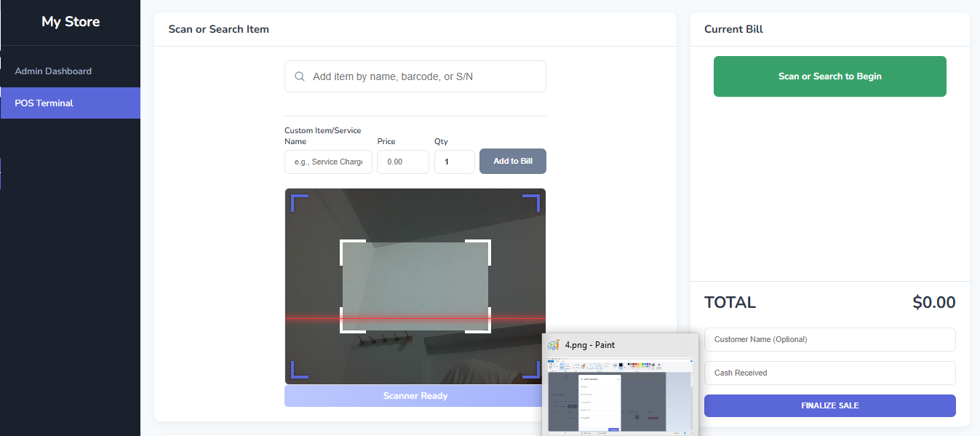The width and height of the screenshot is (980, 436).
Task: Click the Scanner Ready status bar
Action: click(x=415, y=396)
